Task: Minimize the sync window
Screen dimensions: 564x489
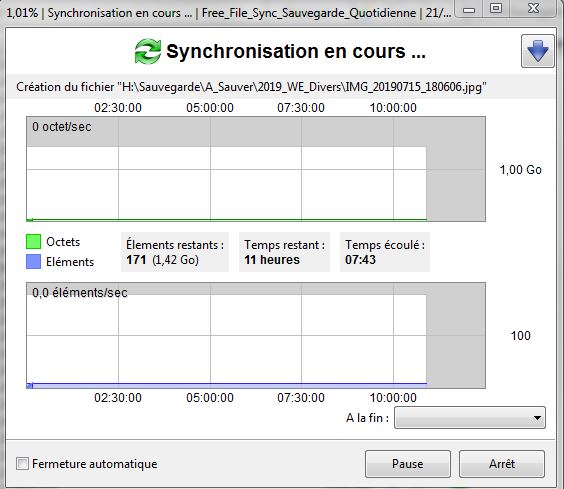Action: click(x=469, y=9)
